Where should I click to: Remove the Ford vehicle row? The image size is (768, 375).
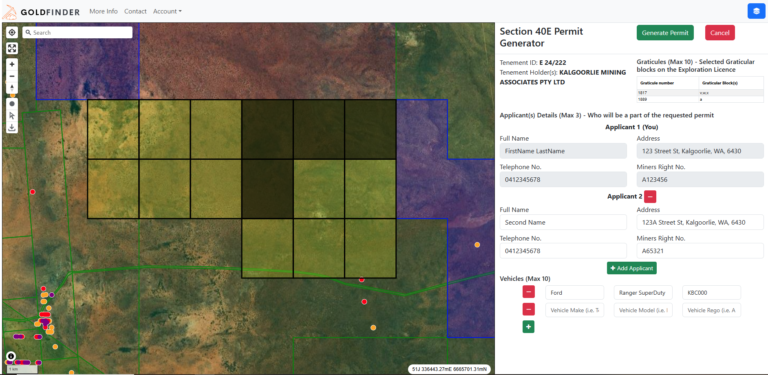coord(528,293)
